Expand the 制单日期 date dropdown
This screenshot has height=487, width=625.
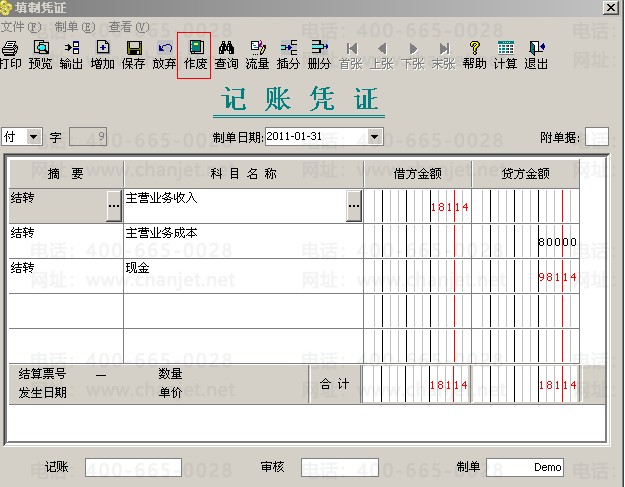pos(374,137)
